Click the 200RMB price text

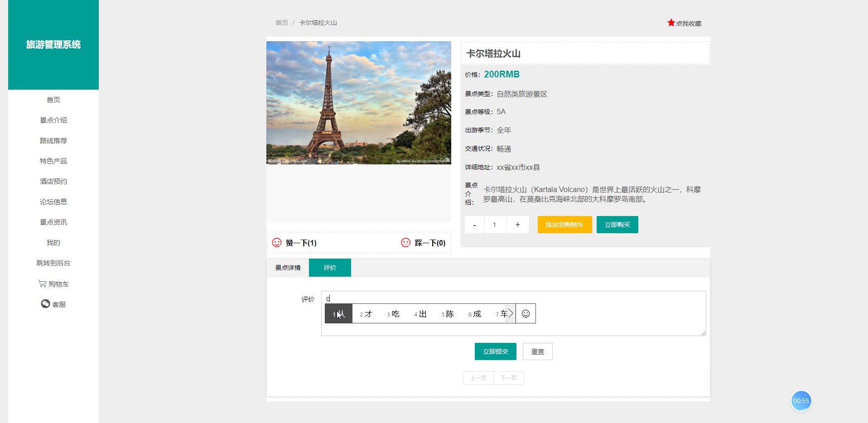502,74
